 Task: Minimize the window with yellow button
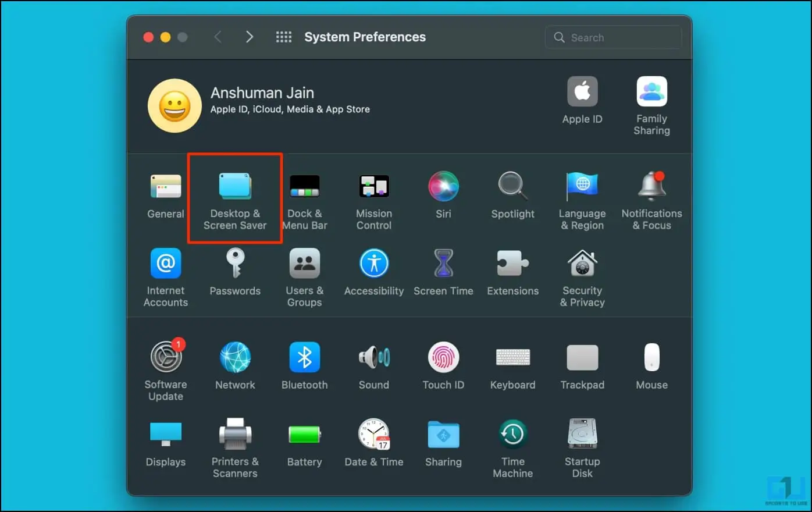[165, 37]
